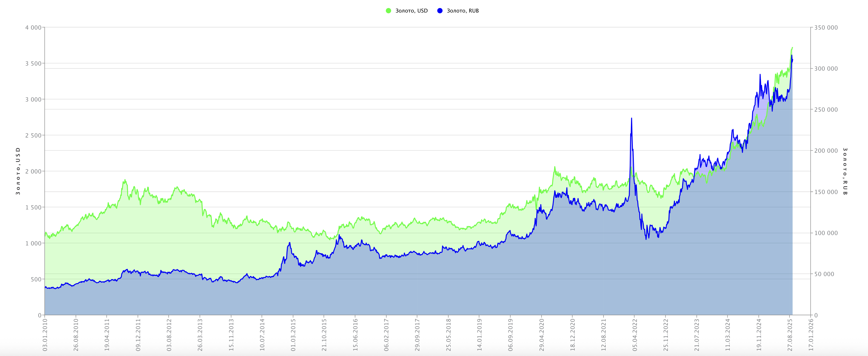868x356 pixels.
Task: Click the 17.01.2026 date label
Action: click(811, 335)
